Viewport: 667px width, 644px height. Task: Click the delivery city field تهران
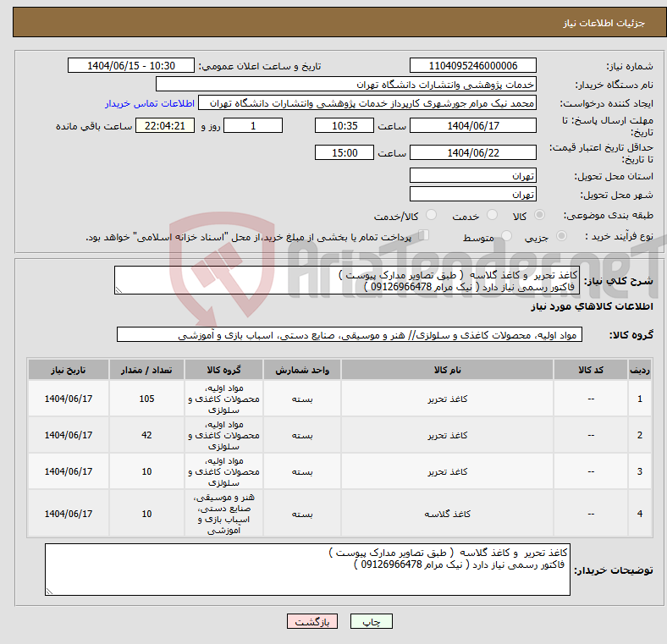472,194
